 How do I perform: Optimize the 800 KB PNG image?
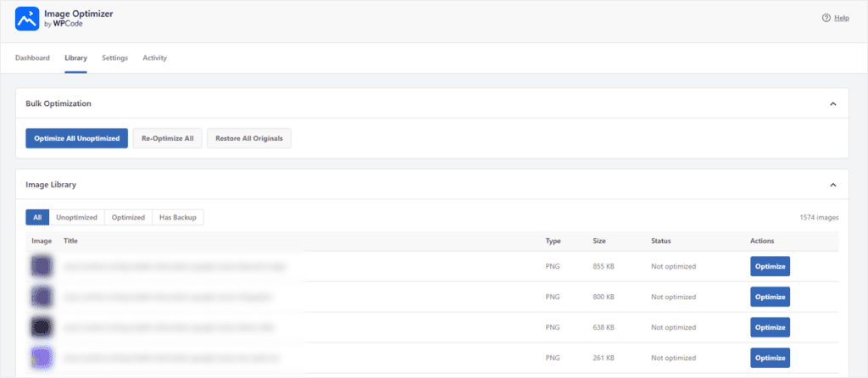(x=770, y=297)
